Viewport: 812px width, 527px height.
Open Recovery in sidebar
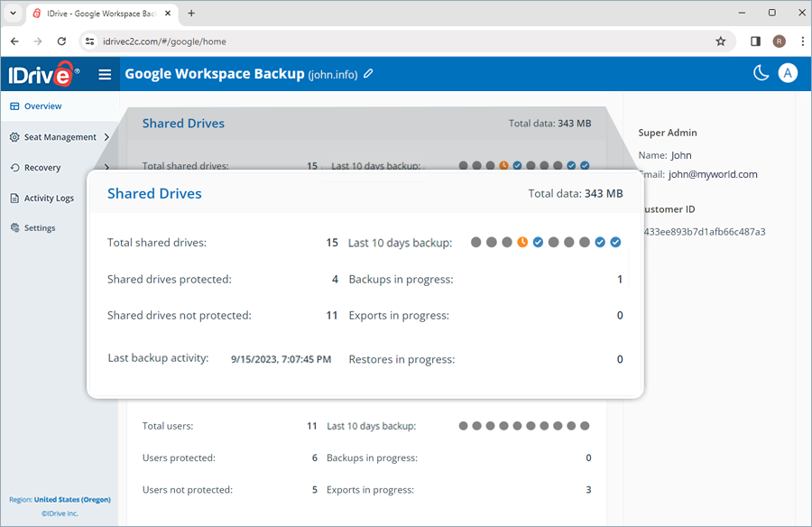(x=42, y=167)
